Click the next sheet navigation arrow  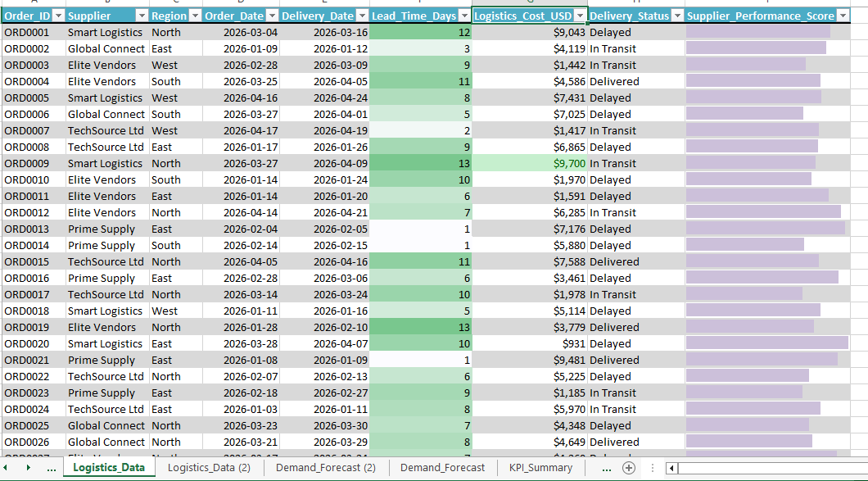(x=28, y=468)
